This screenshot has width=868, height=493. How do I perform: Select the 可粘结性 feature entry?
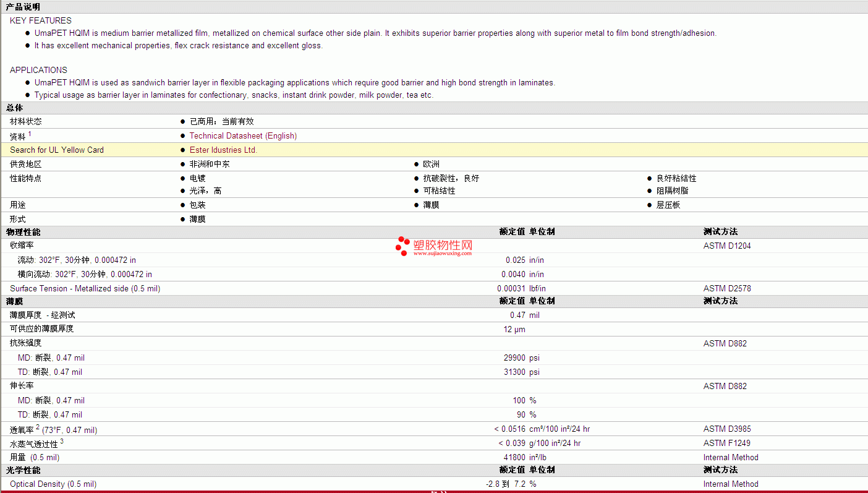pos(440,191)
